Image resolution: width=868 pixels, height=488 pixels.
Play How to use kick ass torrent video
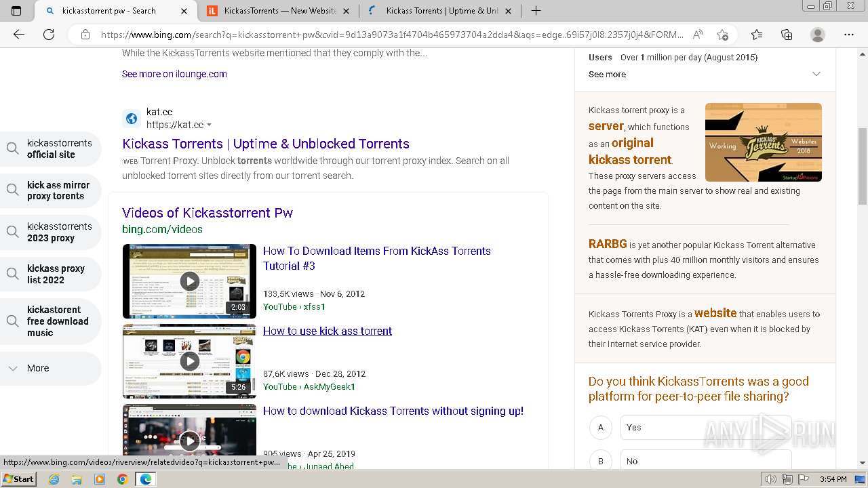click(189, 361)
